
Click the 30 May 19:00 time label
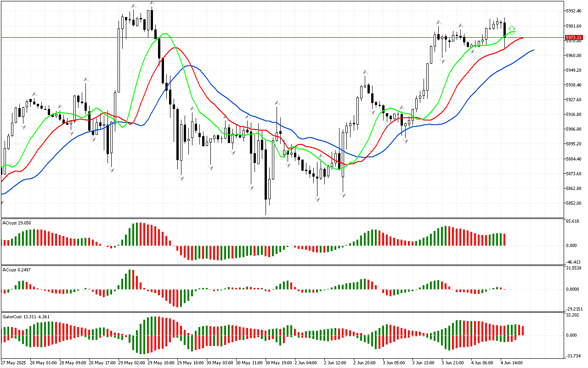click(x=278, y=362)
